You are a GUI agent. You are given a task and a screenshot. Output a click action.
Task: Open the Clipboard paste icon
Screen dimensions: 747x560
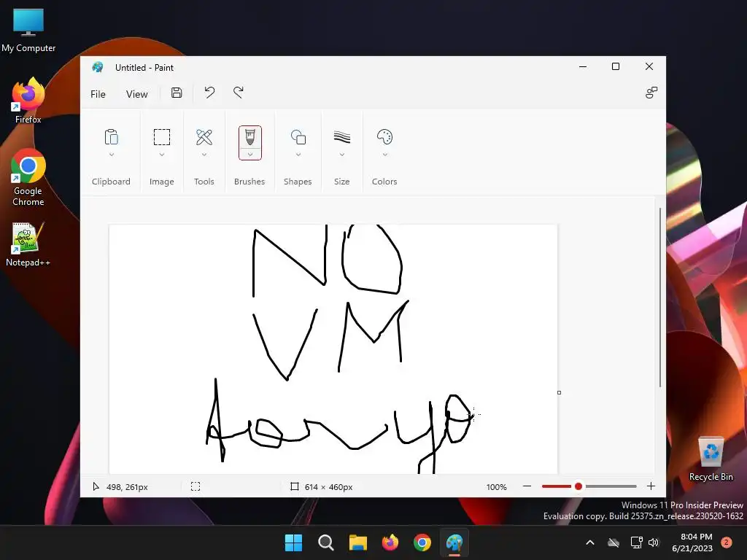tap(111, 137)
